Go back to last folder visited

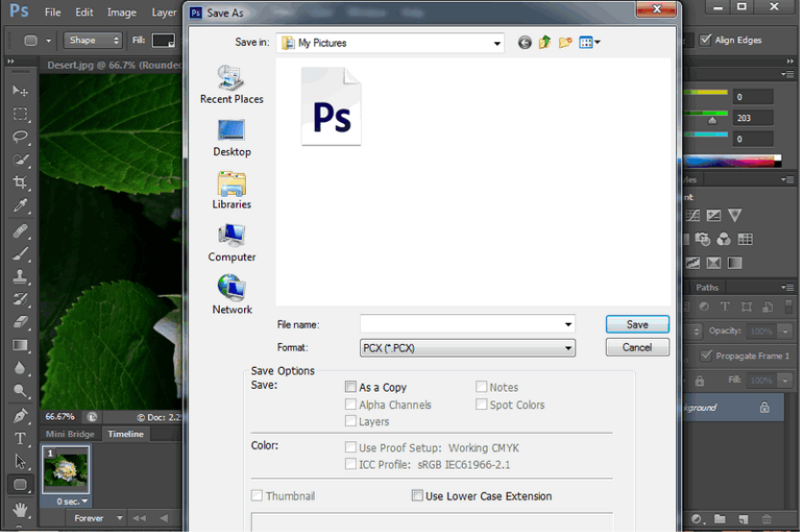point(524,42)
